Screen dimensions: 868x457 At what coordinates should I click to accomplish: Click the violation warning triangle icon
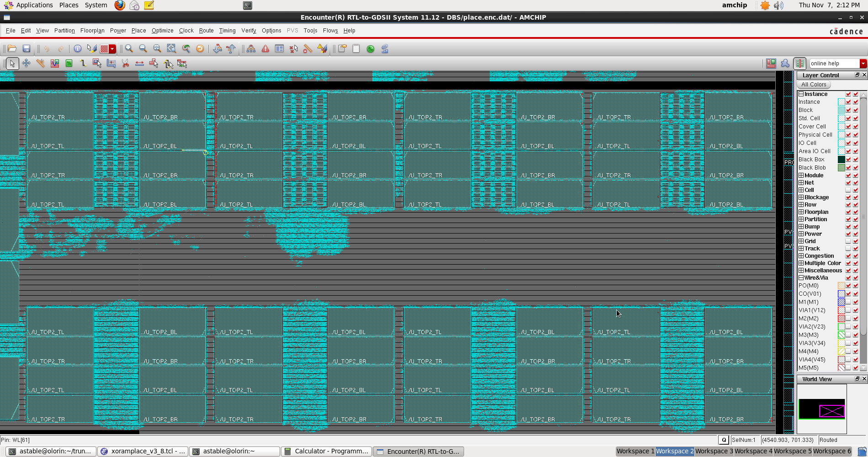pyautogui.click(x=265, y=49)
